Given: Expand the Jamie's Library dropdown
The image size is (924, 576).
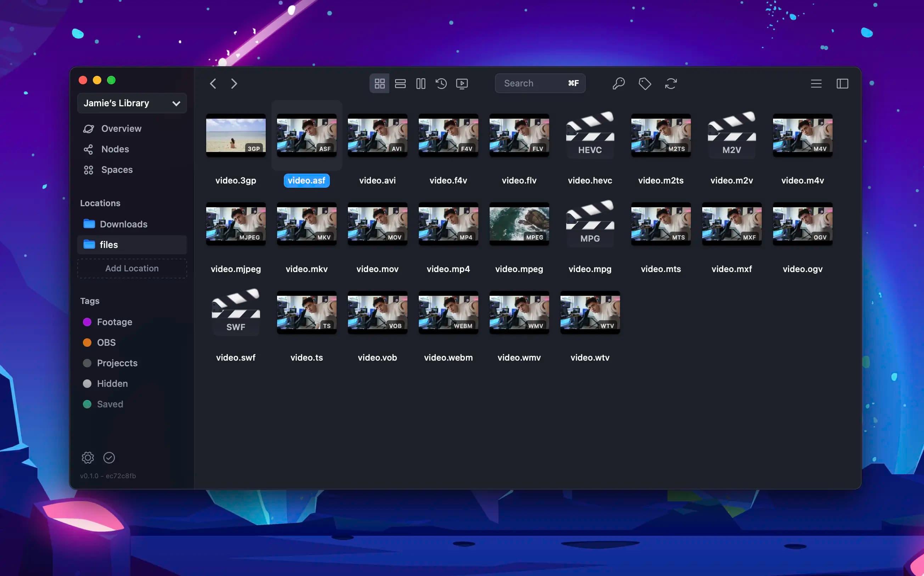Looking at the screenshot, I should coord(132,103).
